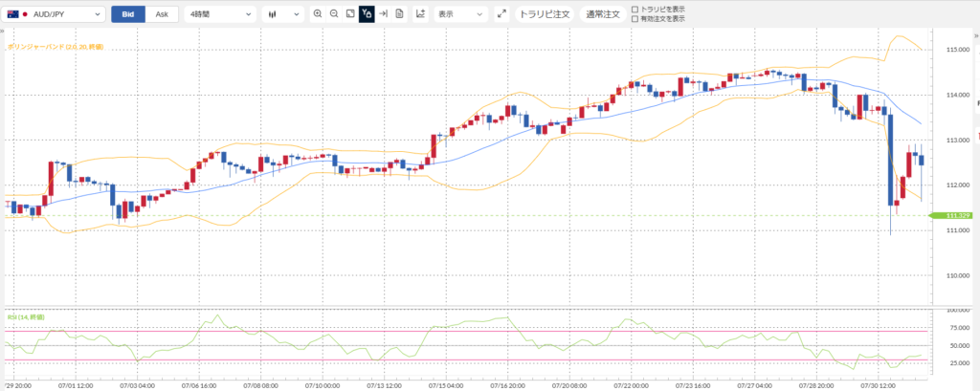Click the 114.000 price axis label
The height and width of the screenshot is (391, 980).
click(x=958, y=95)
